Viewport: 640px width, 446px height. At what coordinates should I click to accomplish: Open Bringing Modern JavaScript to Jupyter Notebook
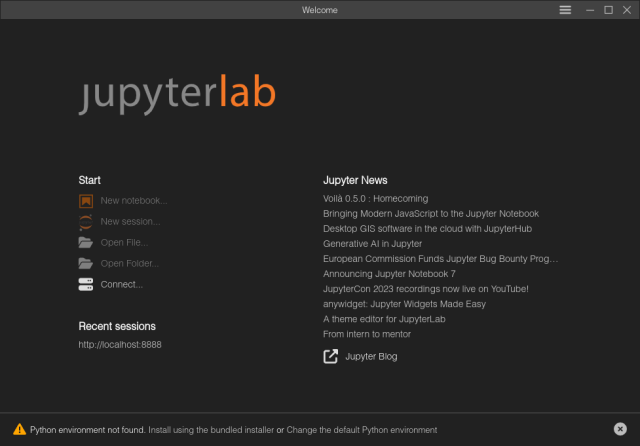[x=431, y=214]
